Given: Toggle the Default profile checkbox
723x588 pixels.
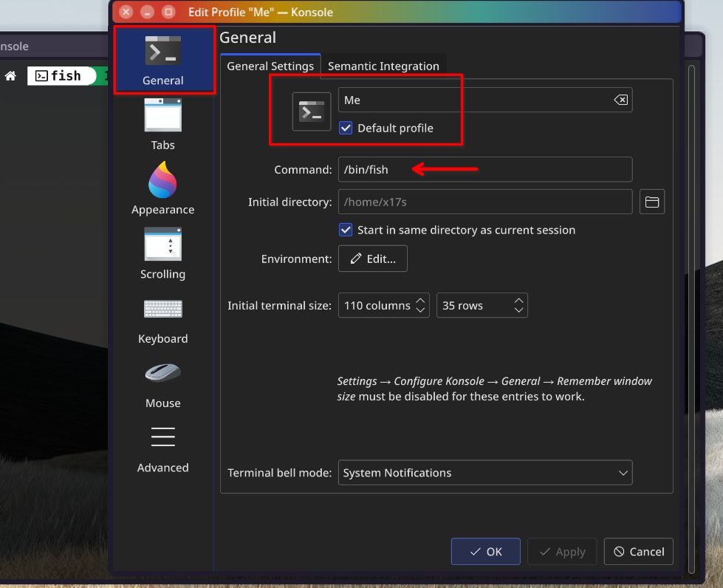Looking at the screenshot, I should click(x=346, y=128).
